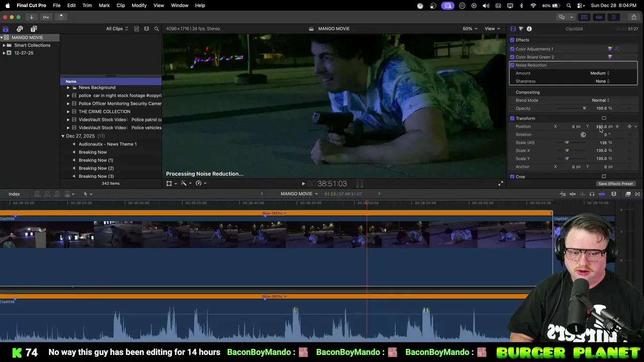Click the Transform onscreen controls icon
Viewport: 644px width, 362px height.
pyautogui.click(x=604, y=118)
